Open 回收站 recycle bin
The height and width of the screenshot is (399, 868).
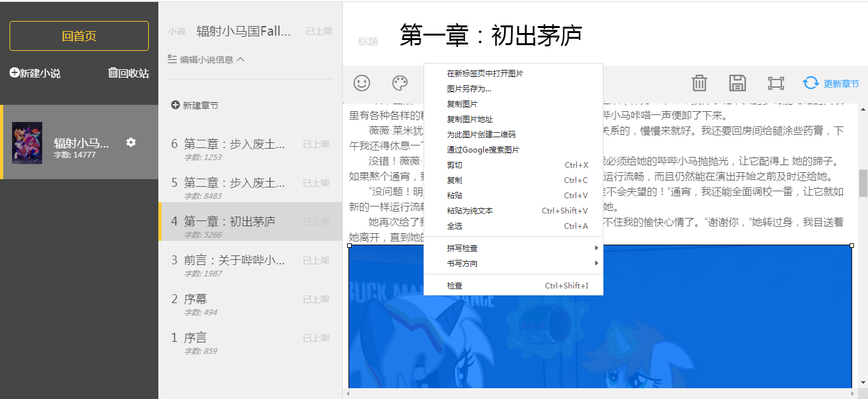coord(128,73)
